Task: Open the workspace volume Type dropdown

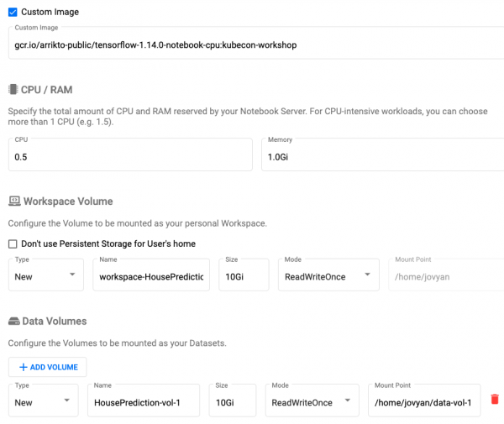Action: [45, 276]
